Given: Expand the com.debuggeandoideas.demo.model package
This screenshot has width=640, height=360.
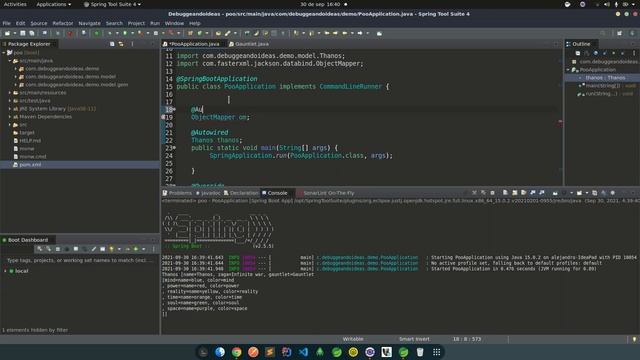Looking at the screenshot, I should click(16, 77).
